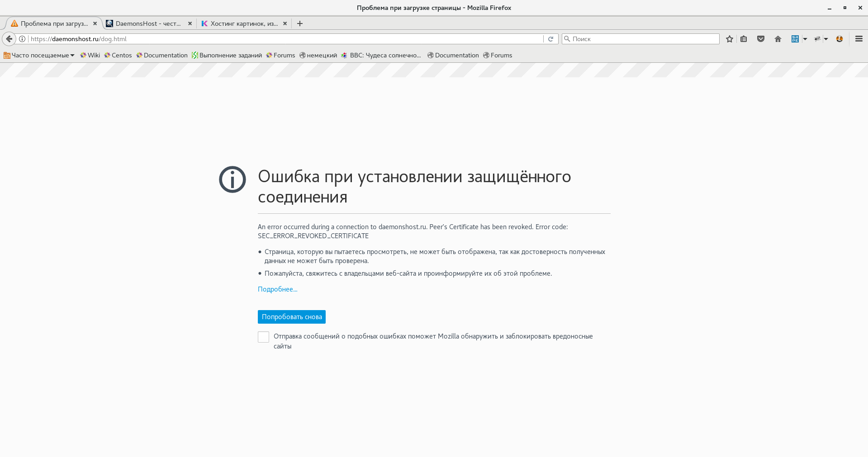Expand 'Часто посещаемые' bookmarks folder
This screenshot has width=868, height=457.
(x=39, y=55)
